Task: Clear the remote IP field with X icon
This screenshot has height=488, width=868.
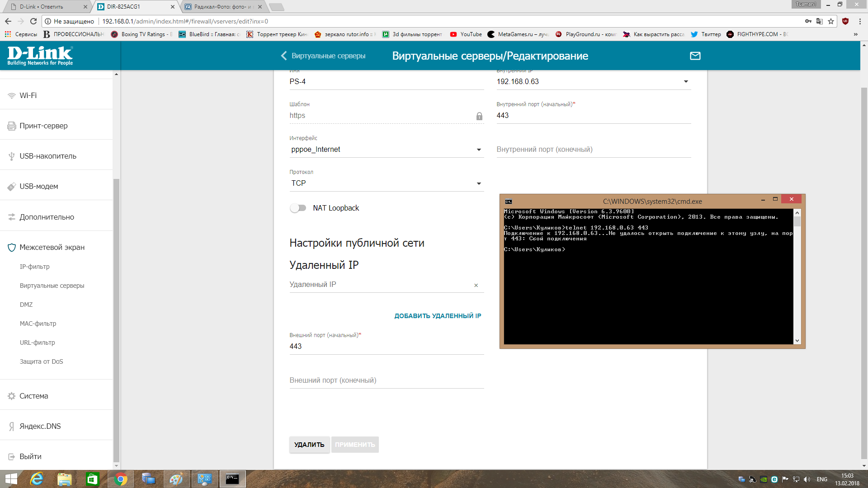Action: coord(476,286)
